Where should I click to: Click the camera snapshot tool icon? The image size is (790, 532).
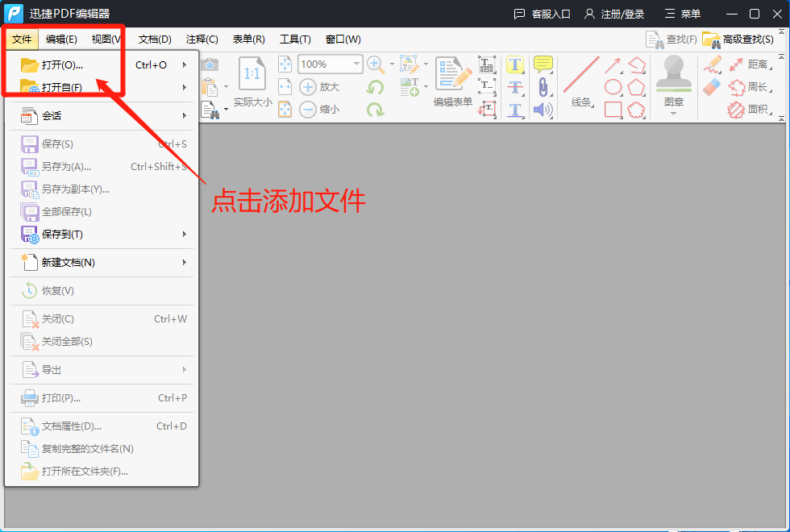tap(210, 64)
